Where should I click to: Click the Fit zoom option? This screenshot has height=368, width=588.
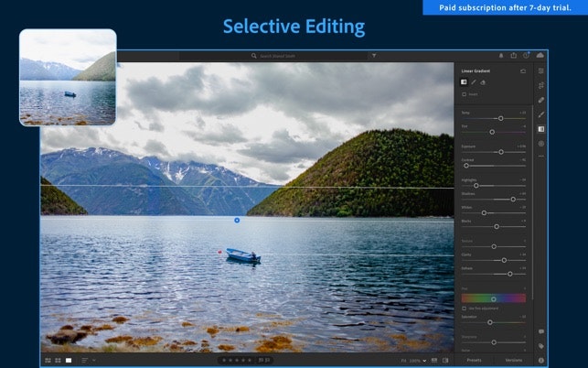pos(403,361)
